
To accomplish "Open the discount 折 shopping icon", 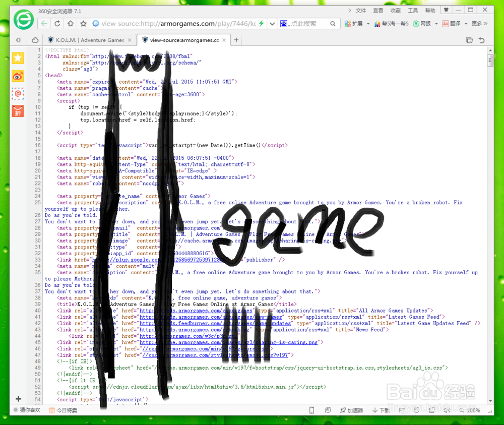I will coord(18,111).
